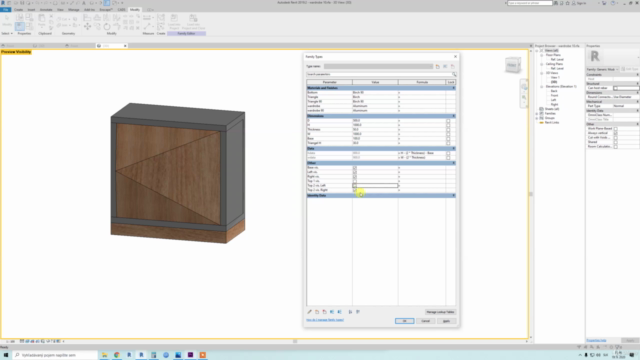Click the search magnifier icon in Family Types
Screen dimensions: 640x360
pos(454,74)
